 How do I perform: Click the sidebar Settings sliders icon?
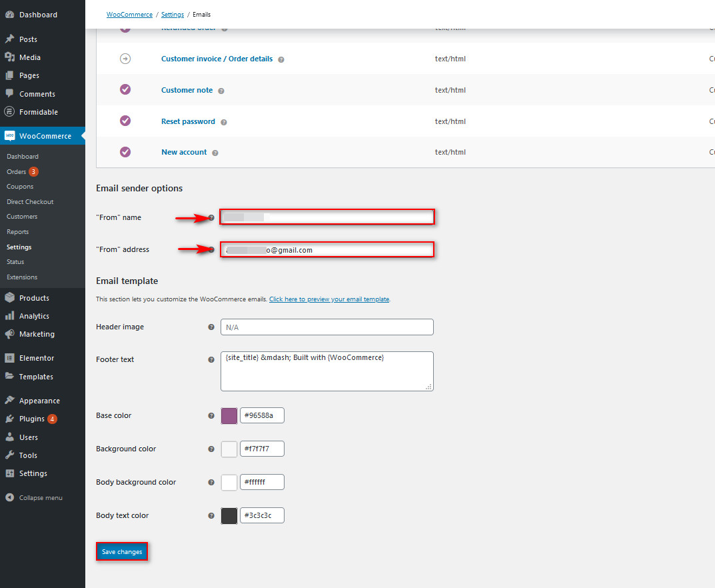(9, 473)
